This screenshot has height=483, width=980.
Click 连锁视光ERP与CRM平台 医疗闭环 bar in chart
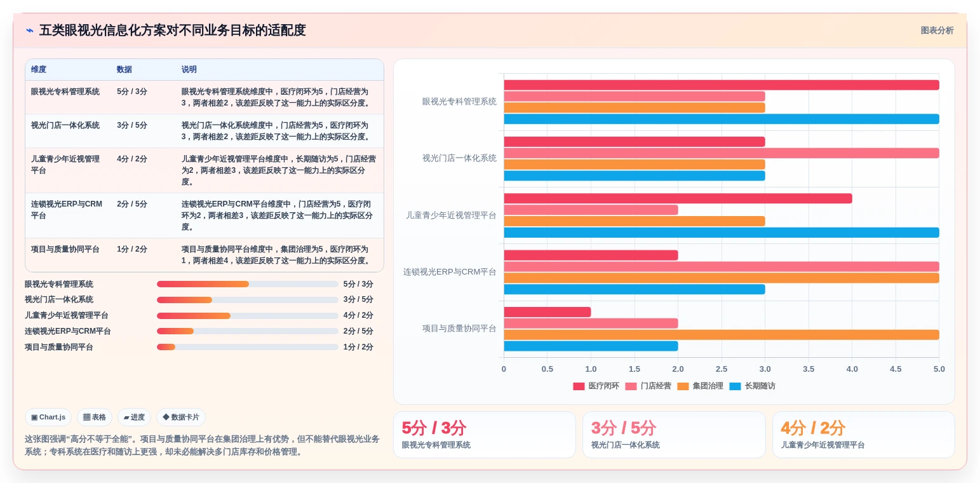pyautogui.click(x=591, y=255)
